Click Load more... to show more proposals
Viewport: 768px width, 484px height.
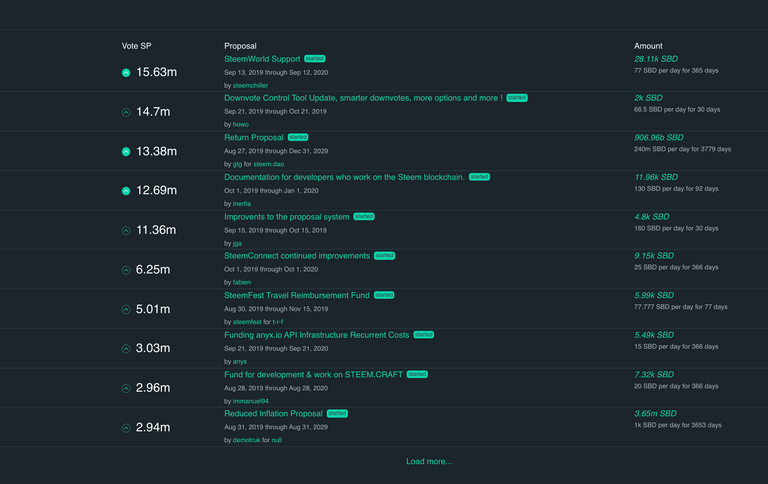[429, 461]
